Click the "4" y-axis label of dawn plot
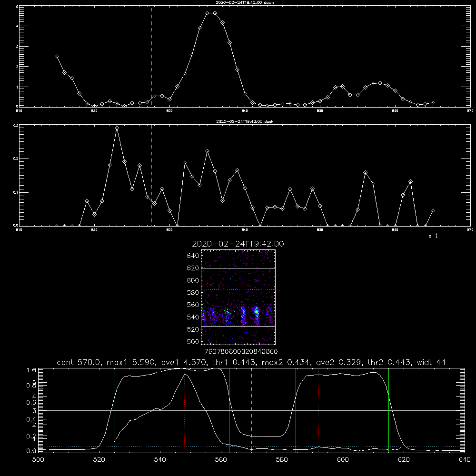Image resolution: width=476 pixels, height=476 pixels. pyautogui.click(x=17, y=26)
